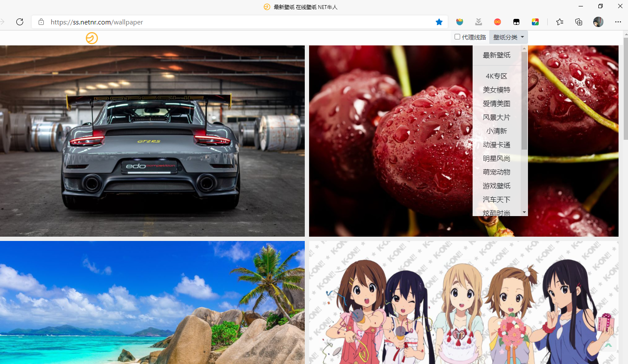Select the 小清新 category item

click(497, 131)
